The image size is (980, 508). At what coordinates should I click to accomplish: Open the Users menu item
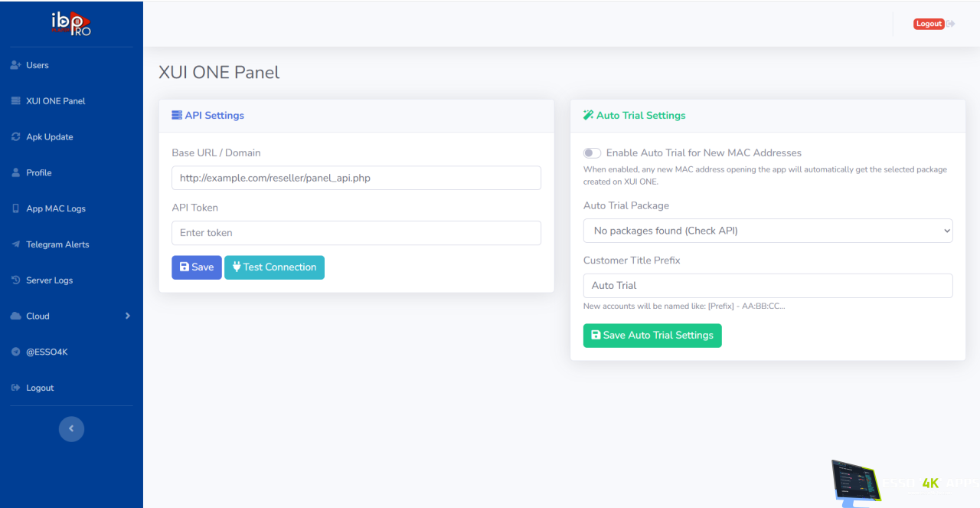71,65
